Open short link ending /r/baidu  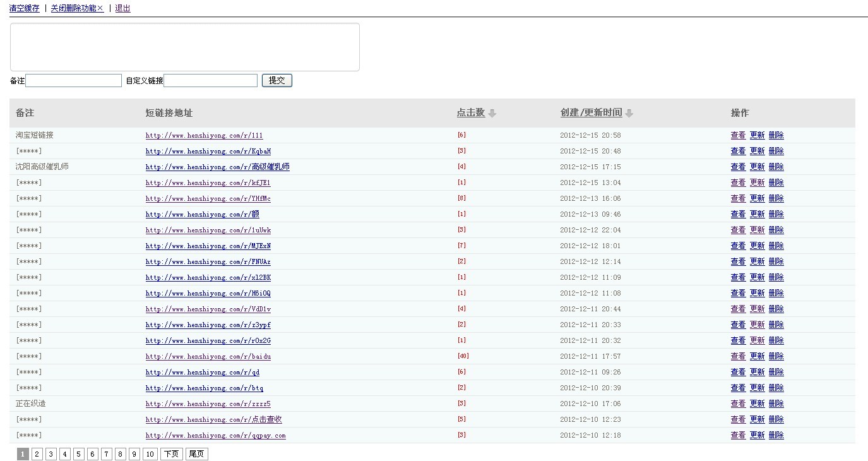tap(208, 356)
